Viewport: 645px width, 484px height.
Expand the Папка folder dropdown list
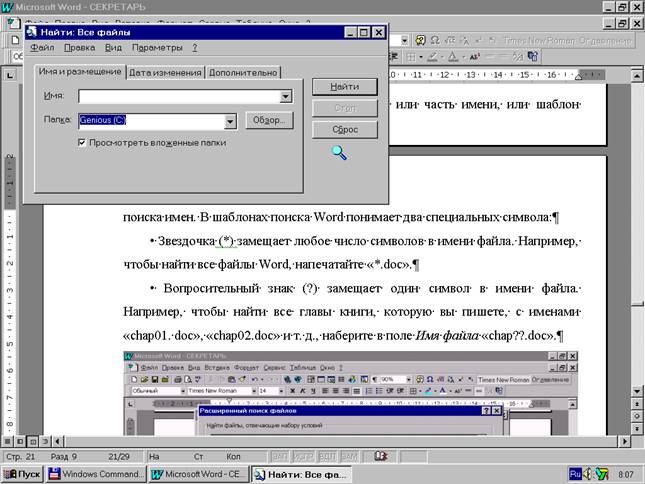pos(230,121)
